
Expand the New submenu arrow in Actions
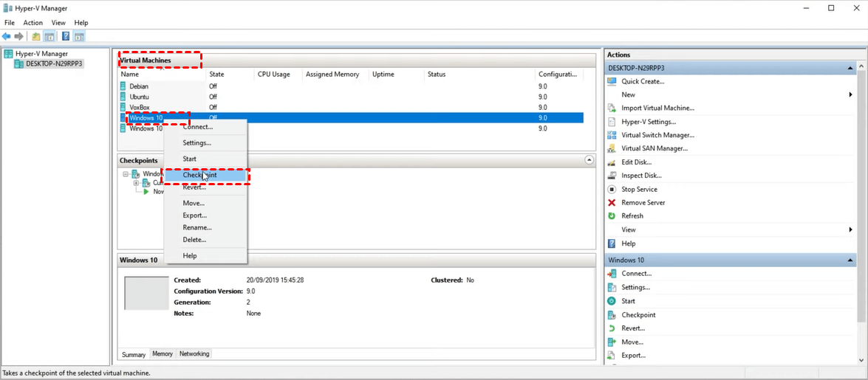pos(850,94)
